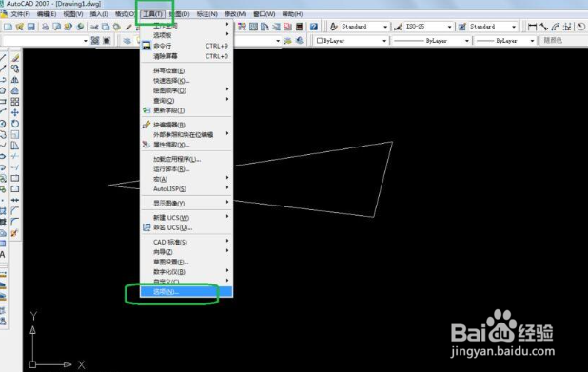This screenshot has height=372, width=588.
Task: Click the ByLayer color swatch box
Action: (320, 41)
